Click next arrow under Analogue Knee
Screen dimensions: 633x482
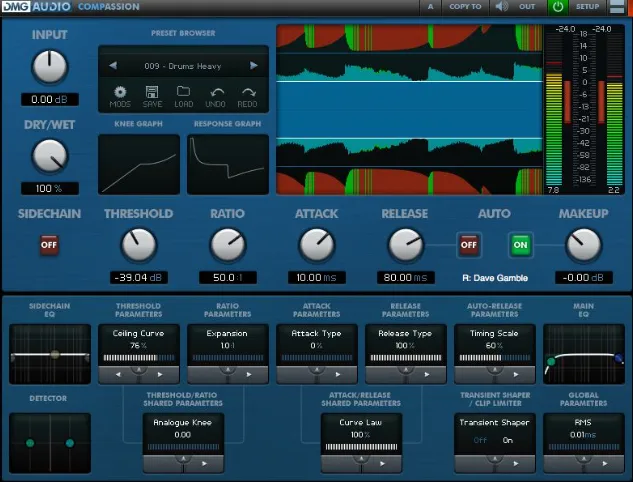(x=204, y=464)
